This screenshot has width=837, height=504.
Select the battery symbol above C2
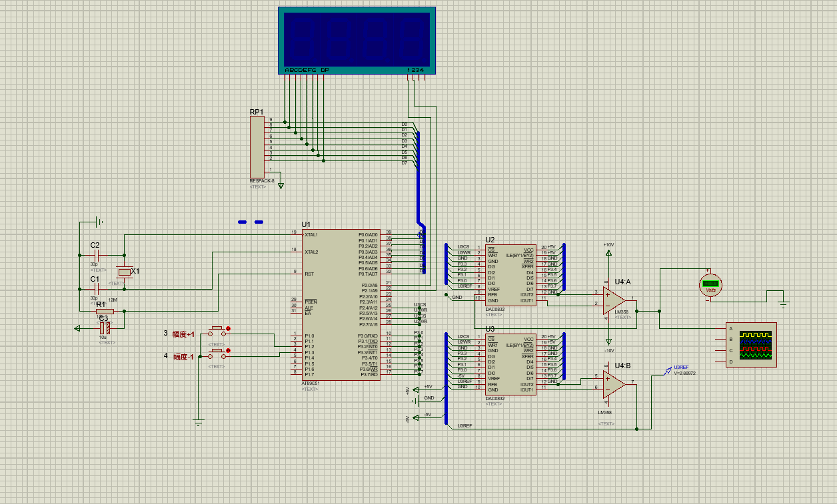click(98, 222)
